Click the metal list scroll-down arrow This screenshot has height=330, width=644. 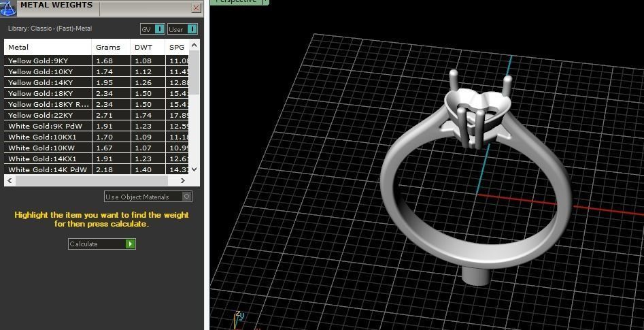[194, 169]
